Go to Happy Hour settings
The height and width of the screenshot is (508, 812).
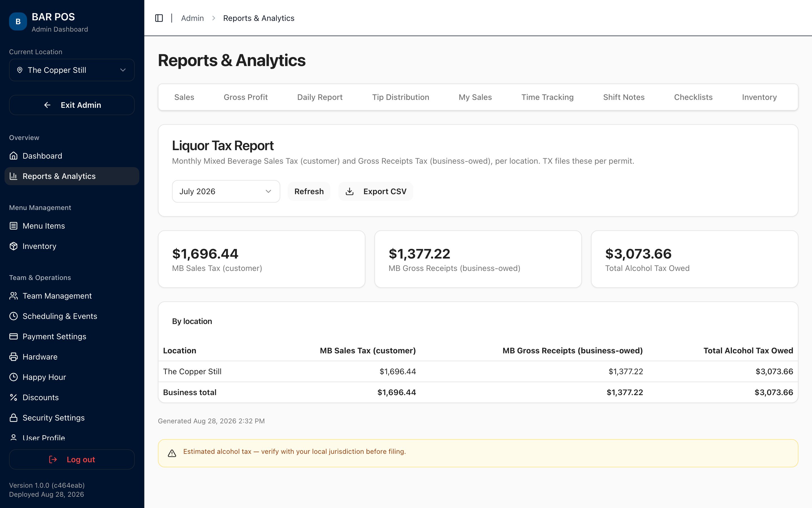pyautogui.click(x=72, y=377)
